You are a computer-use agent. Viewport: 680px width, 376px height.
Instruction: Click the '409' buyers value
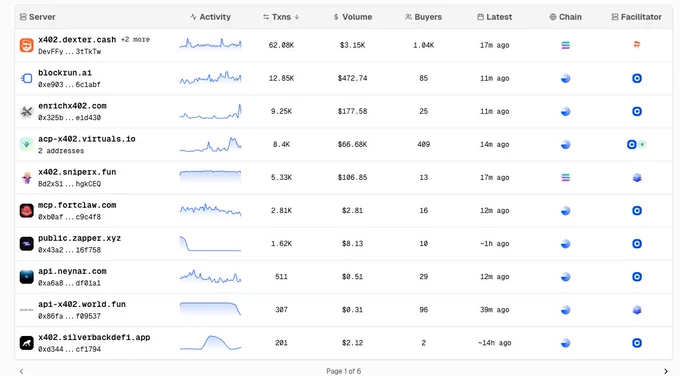(x=423, y=144)
